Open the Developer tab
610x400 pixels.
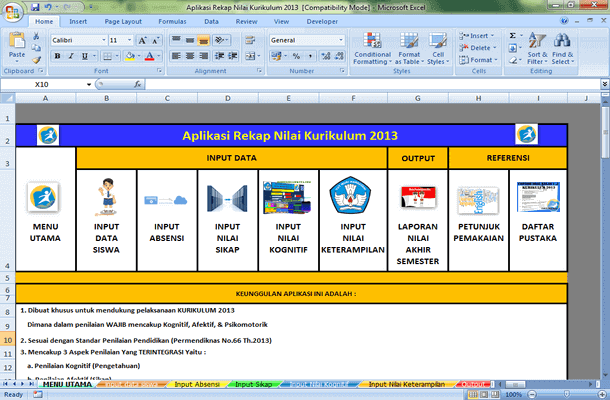pyautogui.click(x=322, y=21)
